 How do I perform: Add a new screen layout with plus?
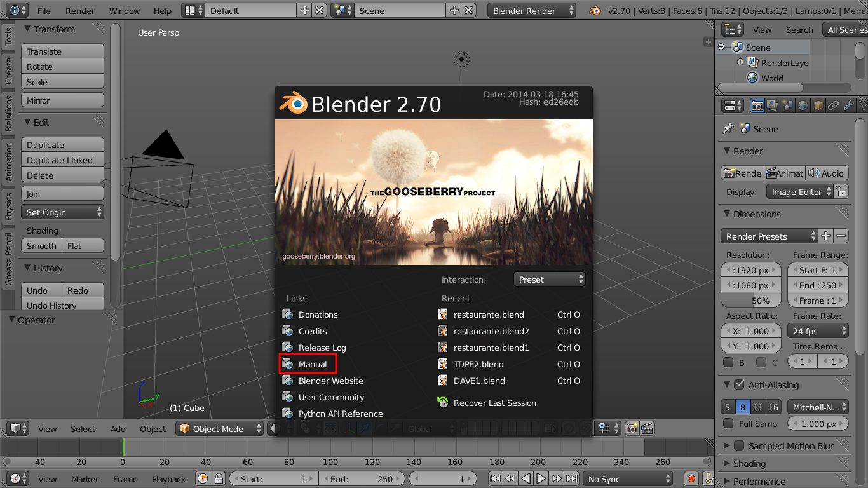tap(304, 11)
